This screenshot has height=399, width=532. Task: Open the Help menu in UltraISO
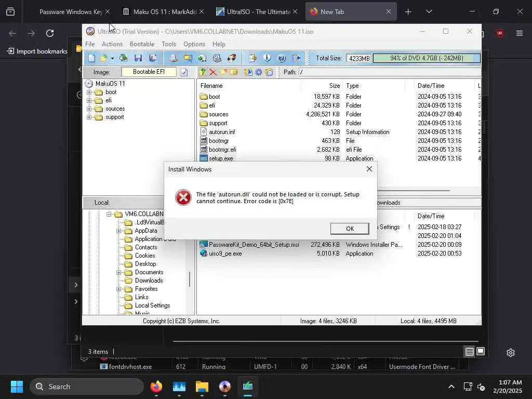point(219,44)
